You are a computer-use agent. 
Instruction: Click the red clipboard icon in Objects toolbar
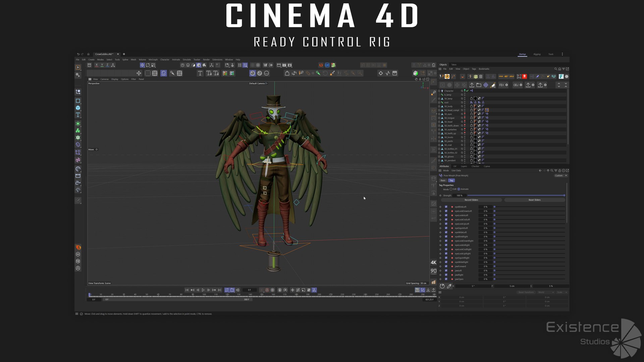(525, 76)
